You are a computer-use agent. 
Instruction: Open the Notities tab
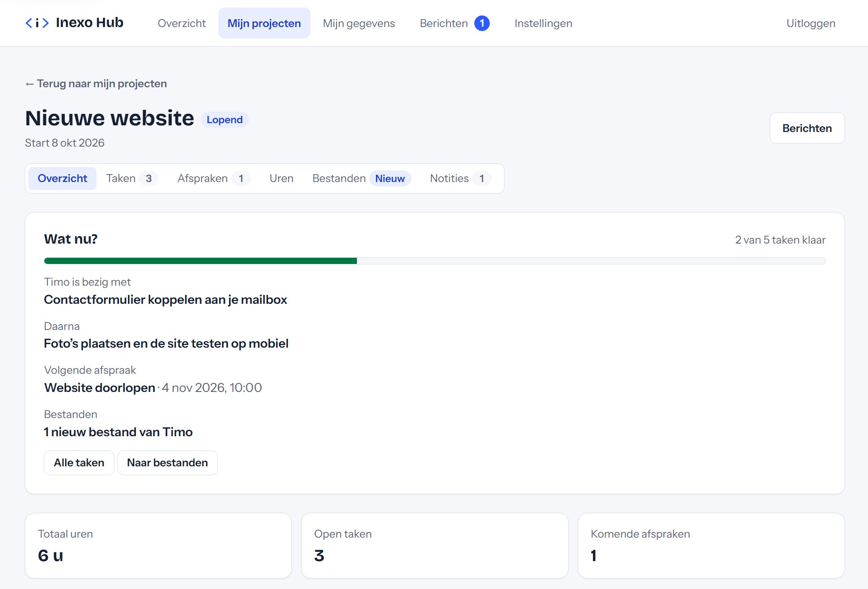[460, 178]
